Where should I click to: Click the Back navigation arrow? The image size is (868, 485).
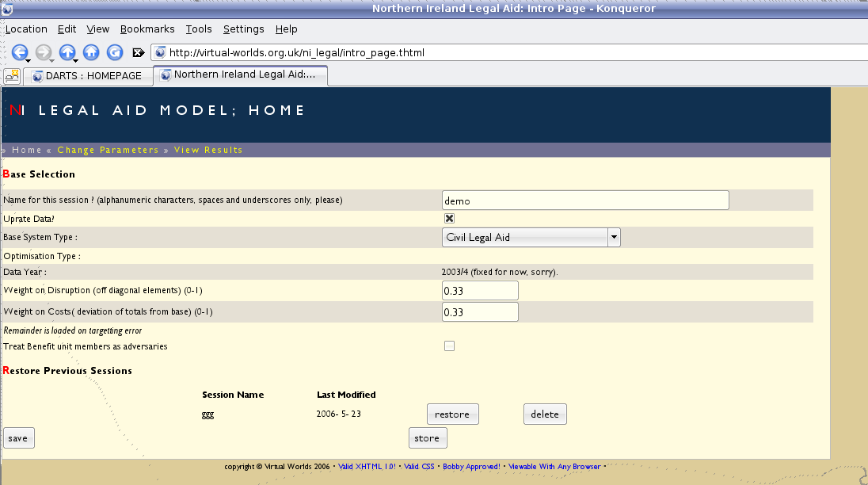[21, 52]
